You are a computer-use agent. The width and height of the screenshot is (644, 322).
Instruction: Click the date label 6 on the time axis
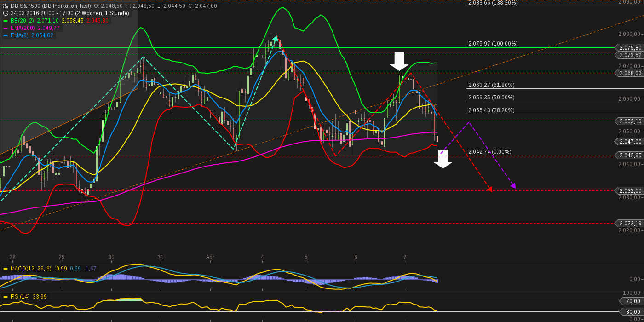click(x=356, y=257)
